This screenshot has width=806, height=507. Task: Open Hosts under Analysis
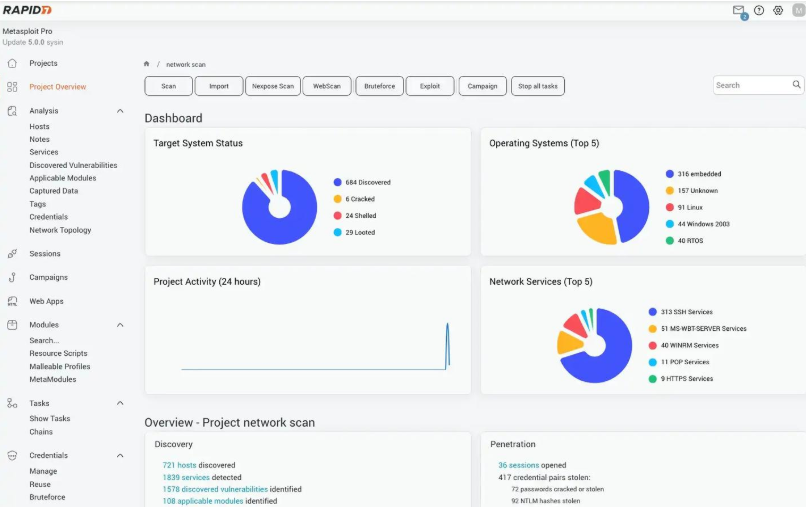(x=40, y=126)
